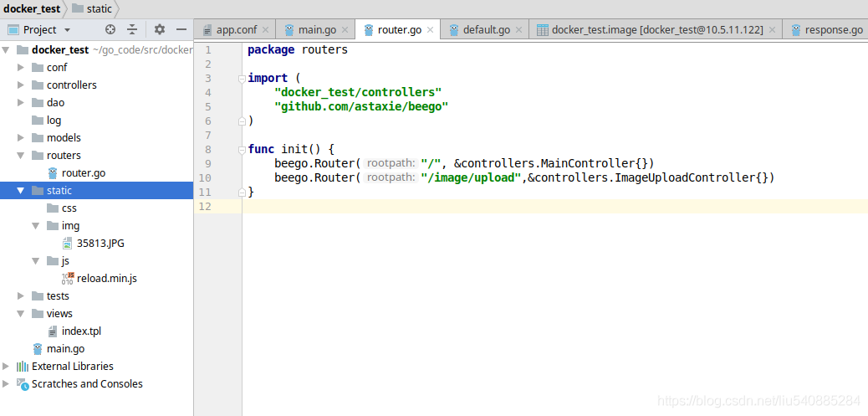Expand the tests folder arrow

[21, 295]
